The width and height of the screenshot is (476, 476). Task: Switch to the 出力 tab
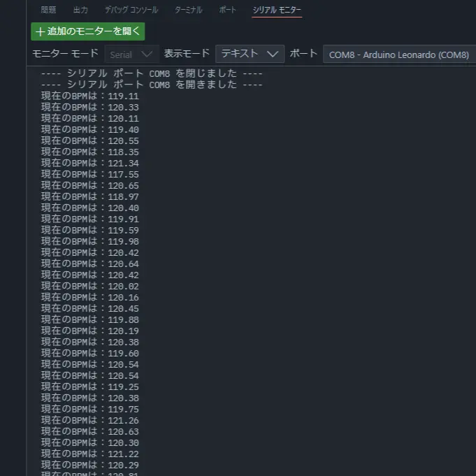[80, 10]
